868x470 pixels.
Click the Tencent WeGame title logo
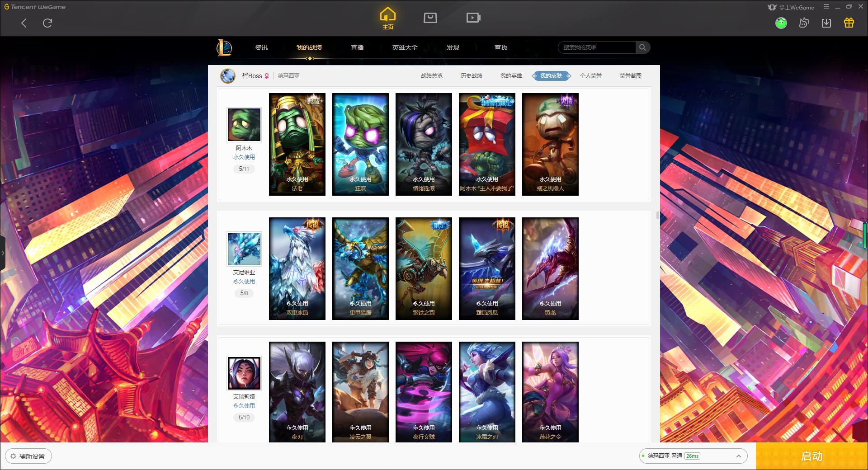point(35,7)
